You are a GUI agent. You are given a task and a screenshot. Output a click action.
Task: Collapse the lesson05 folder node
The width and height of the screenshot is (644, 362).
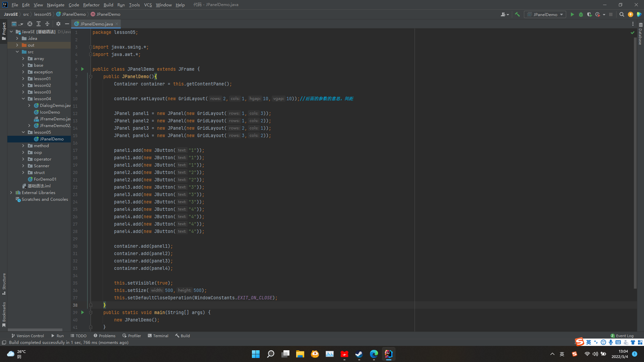click(23, 132)
